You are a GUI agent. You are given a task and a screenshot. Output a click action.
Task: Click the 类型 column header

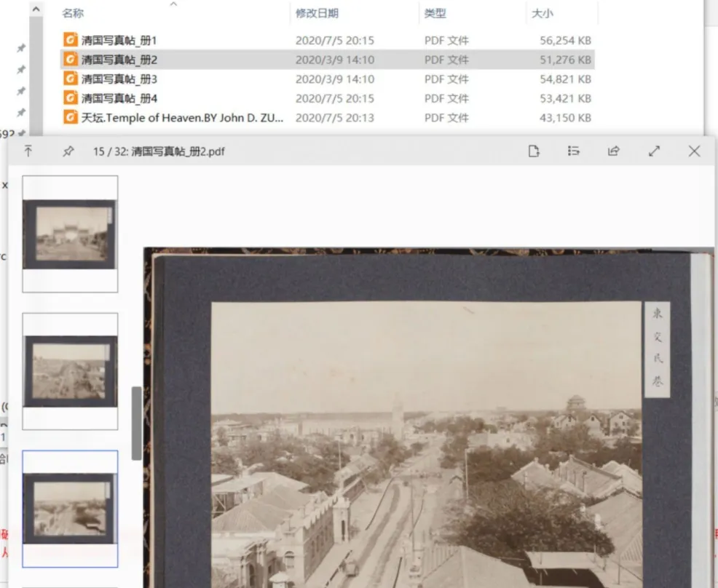(x=435, y=13)
